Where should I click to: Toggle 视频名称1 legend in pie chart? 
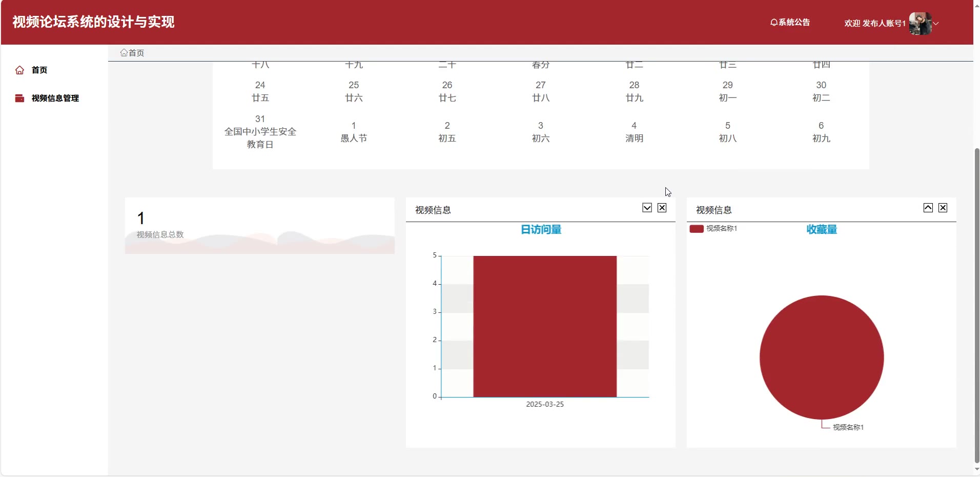(713, 229)
